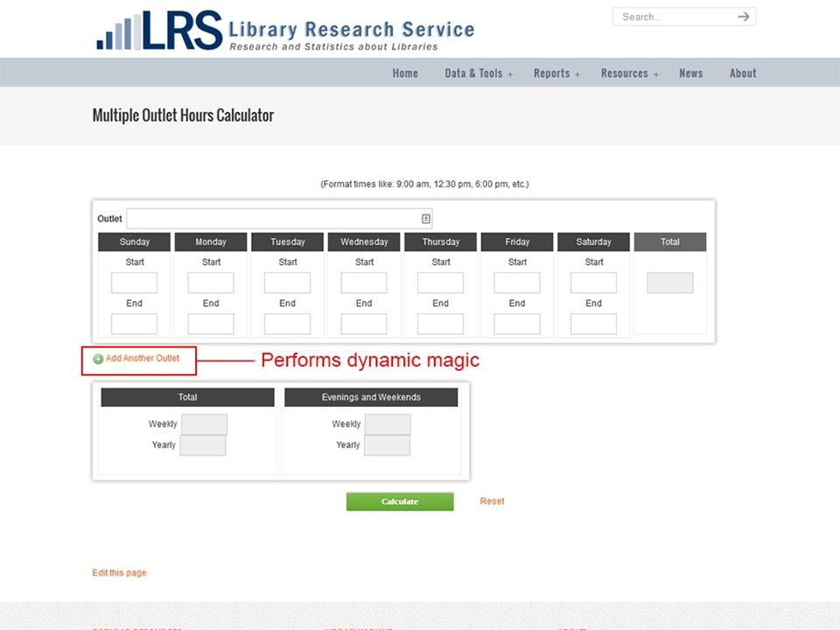Click the Multiple Outlet Hours Calculator title
The width and height of the screenshot is (840, 630).
coord(183,115)
